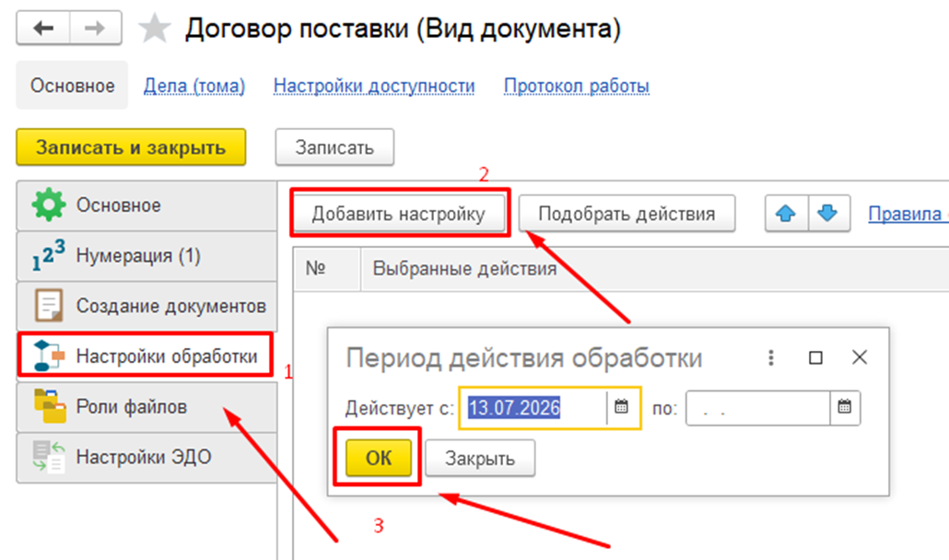Open the three-dot menu in period dialog
This screenshot has height=560, width=949.
pyautogui.click(x=771, y=358)
